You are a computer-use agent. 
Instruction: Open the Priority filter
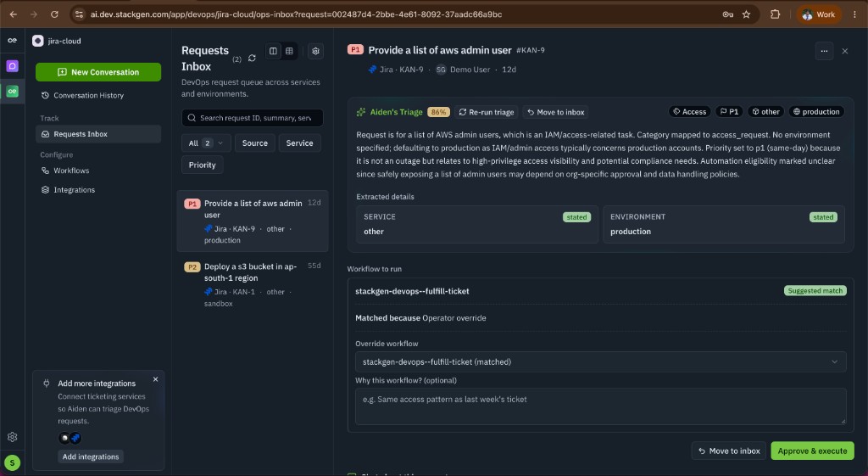click(x=202, y=165)
